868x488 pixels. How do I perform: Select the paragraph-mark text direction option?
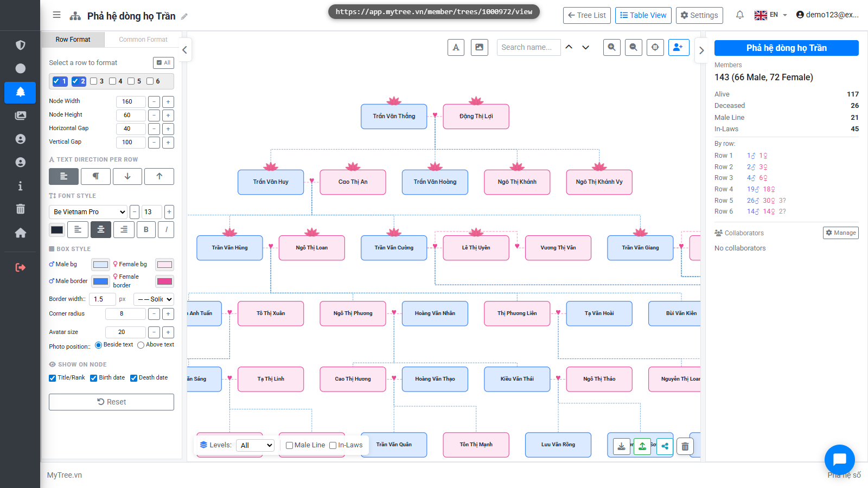(x=95, y=176)
